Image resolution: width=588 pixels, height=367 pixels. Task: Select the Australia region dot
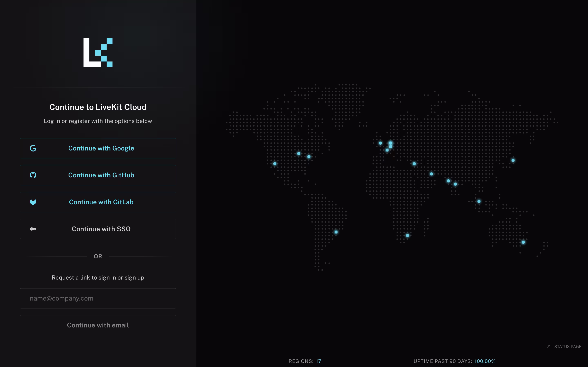tap(523, 242)
